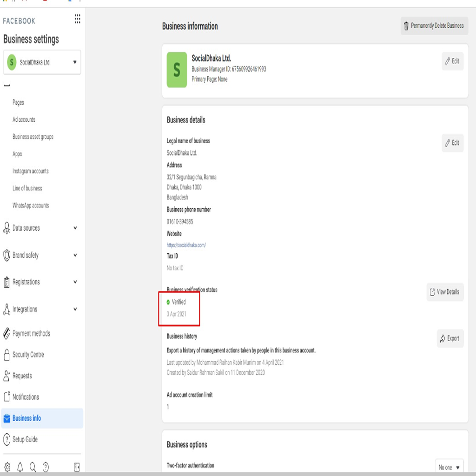Click the Created by Saidur Rahman Sakil line
This screenshot has height=476, width=476.
click(x=216, y=373)
